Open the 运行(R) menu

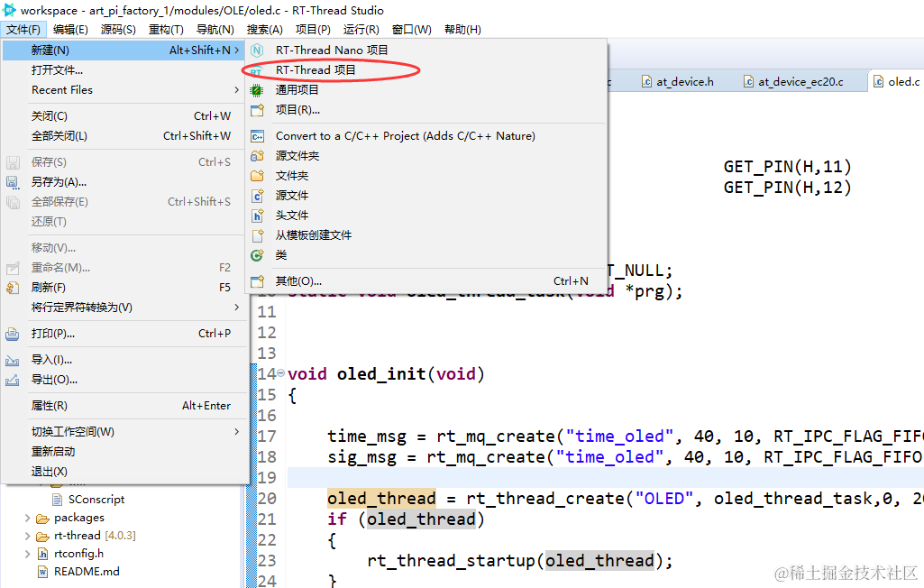[x=361, y=30]
